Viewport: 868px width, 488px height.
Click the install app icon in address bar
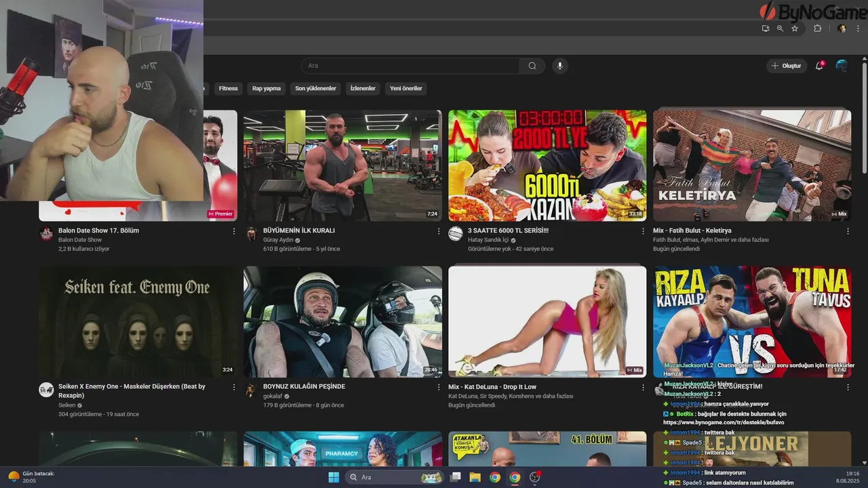(x=766, y=28)
